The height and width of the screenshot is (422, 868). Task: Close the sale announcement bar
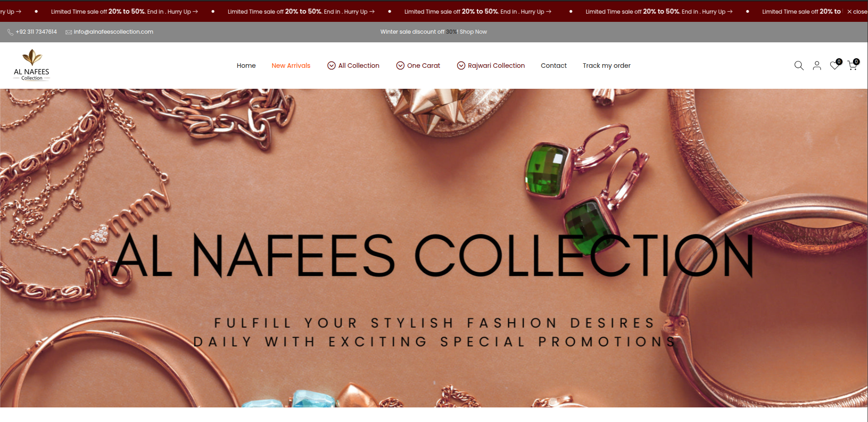(x=857, y=12)
